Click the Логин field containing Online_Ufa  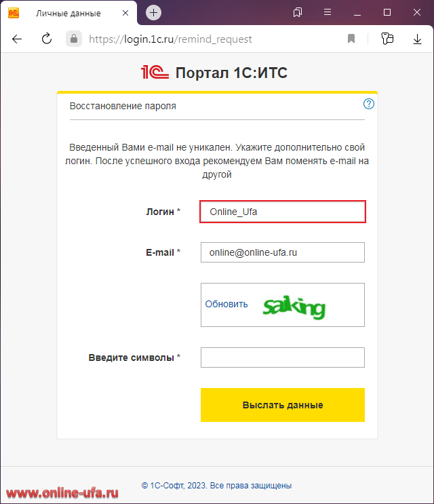tap(283, 212)
